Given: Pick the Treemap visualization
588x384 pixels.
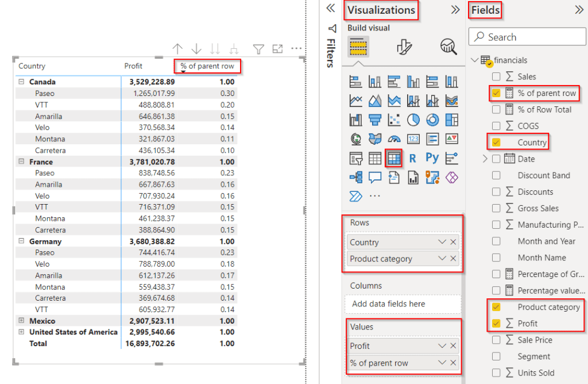Looking at the screenshot, I should click(x=451, y=120).
